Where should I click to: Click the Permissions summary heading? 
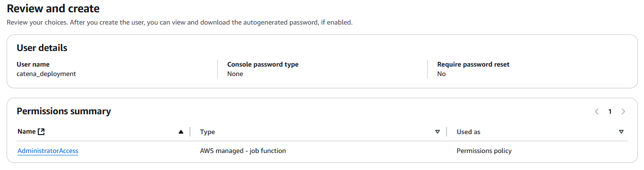tap(64, 111)
